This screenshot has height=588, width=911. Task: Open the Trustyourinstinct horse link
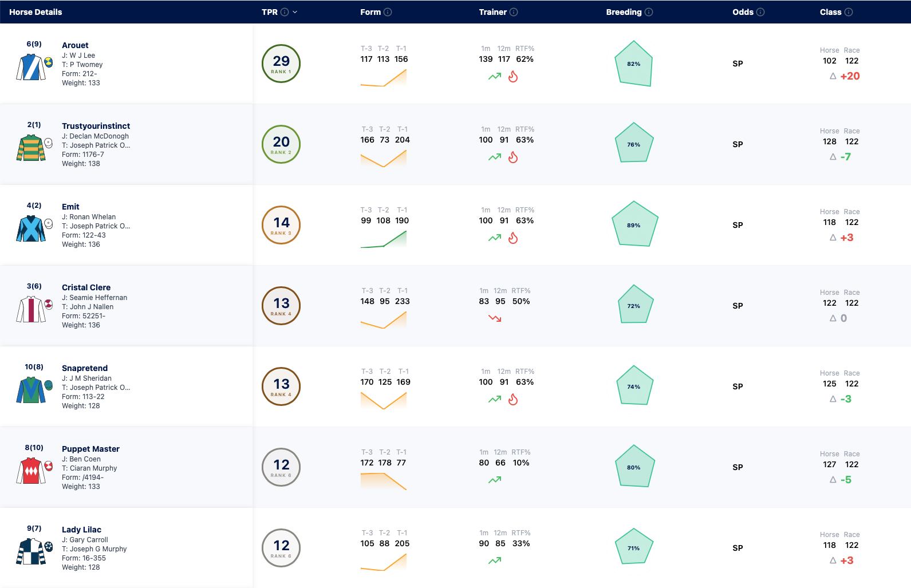click(x=96, y=126)
